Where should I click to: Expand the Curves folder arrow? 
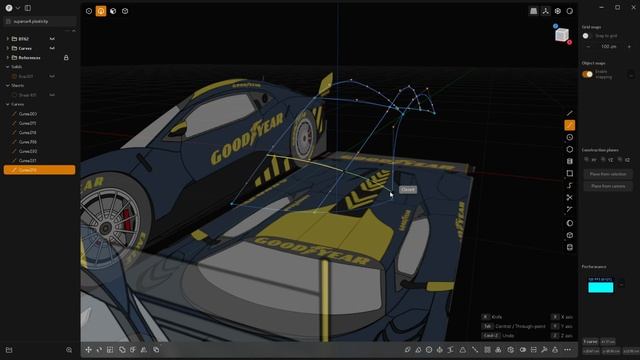(8, 48)
